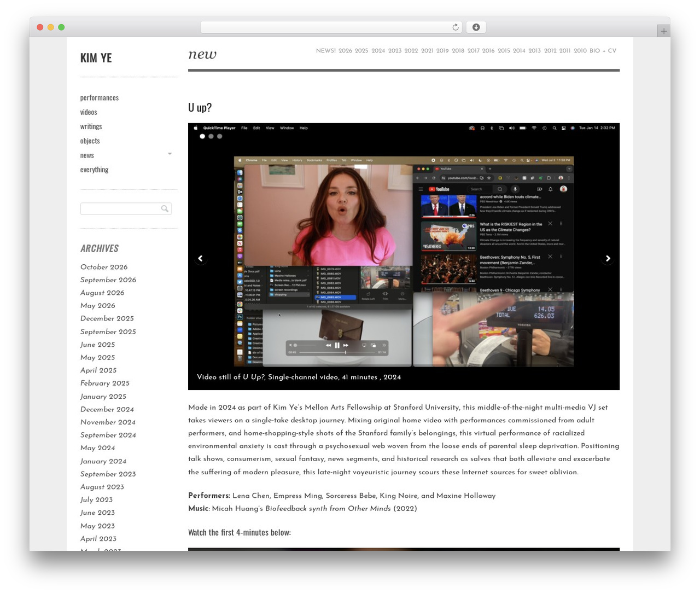Open NEWS! in top navigation

(325, 51)
